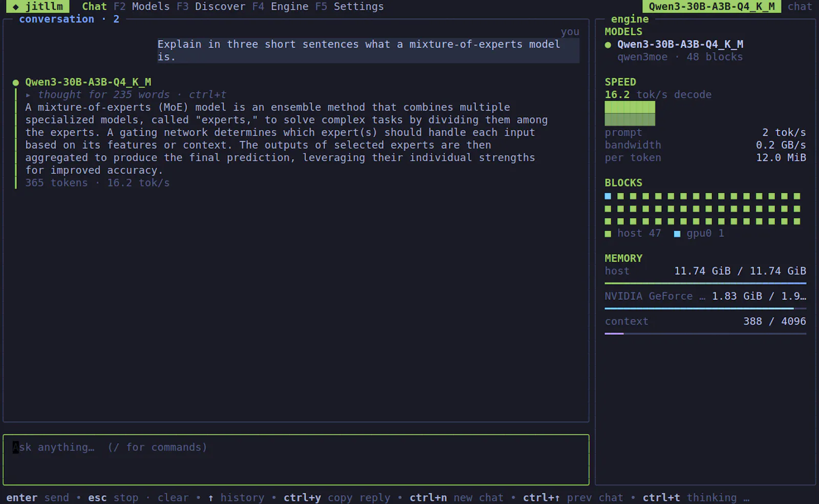The width and height of the screenshot is (819, 504).
Task: Click the 'conversation · 2' panel title
Action: pos(69,19)
